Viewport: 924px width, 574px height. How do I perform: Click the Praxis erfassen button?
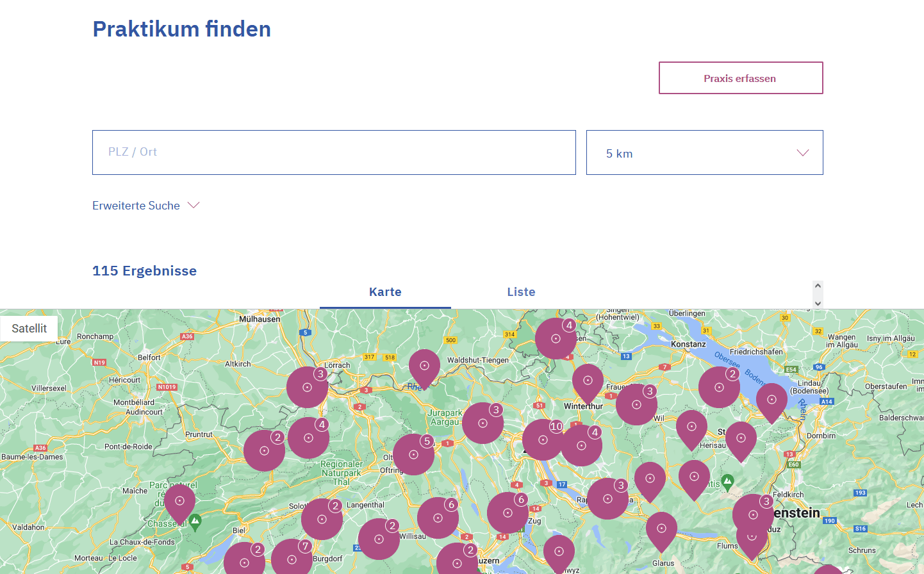pos(740,78)
